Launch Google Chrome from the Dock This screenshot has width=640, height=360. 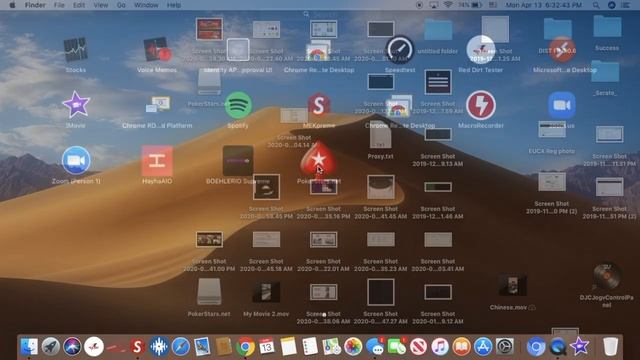click(x=245, y=347)
